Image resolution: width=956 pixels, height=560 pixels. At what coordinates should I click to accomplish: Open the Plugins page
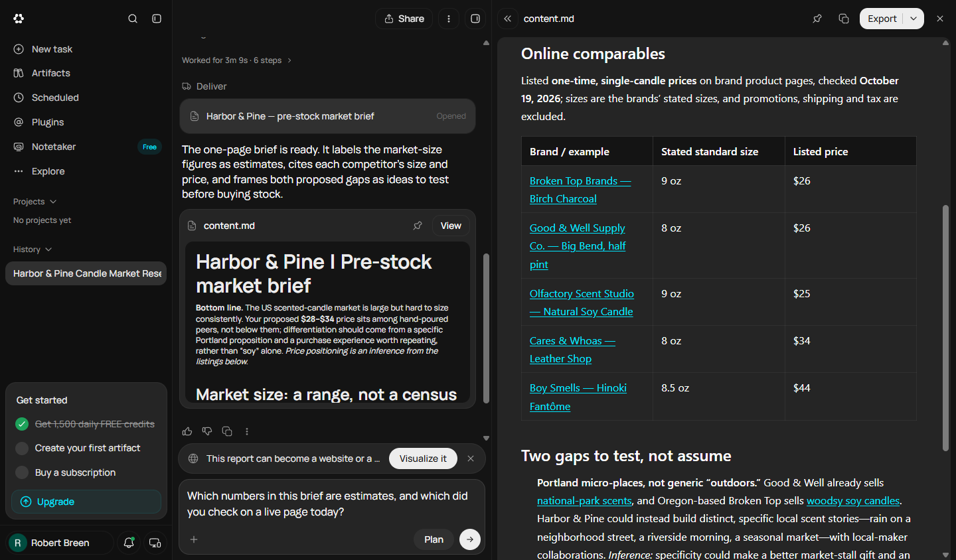tap(86, 122)
